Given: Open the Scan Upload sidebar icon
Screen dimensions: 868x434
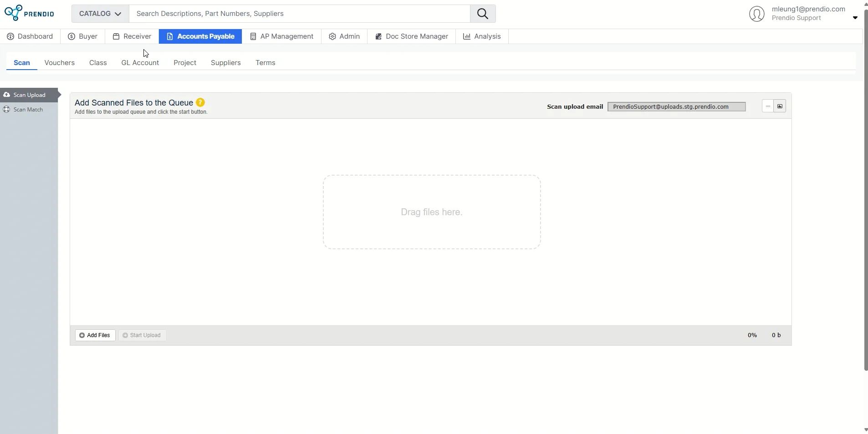Looking at the screenshot, I should coord(6,95).
